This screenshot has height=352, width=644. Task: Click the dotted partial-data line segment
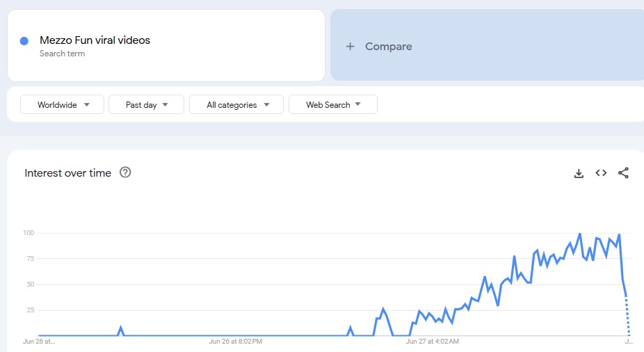627,317
